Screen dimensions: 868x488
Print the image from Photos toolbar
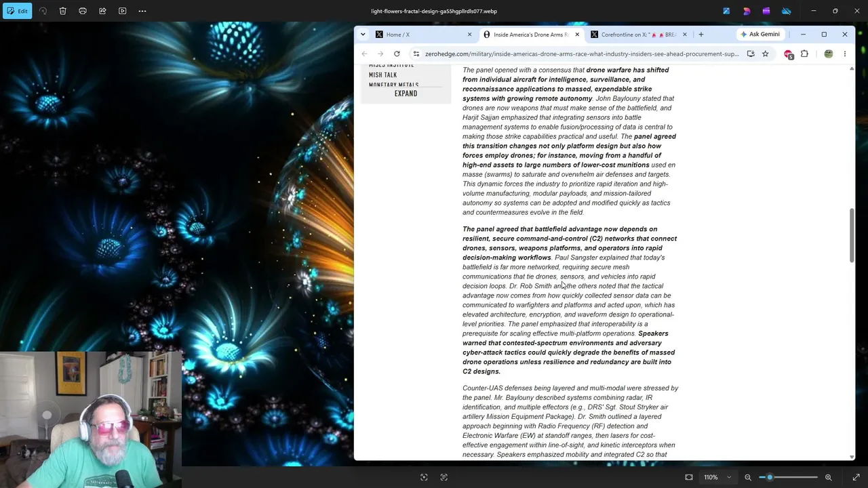83,11
